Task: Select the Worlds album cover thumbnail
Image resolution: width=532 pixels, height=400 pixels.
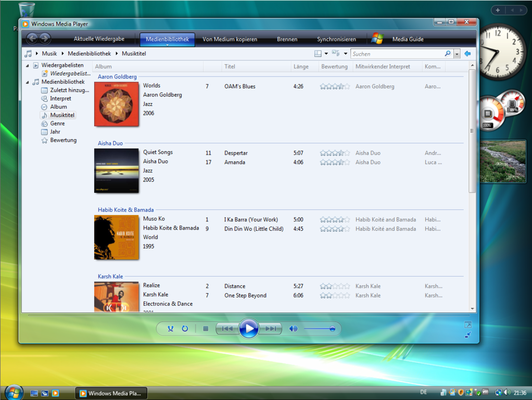Action: (116, 104)
